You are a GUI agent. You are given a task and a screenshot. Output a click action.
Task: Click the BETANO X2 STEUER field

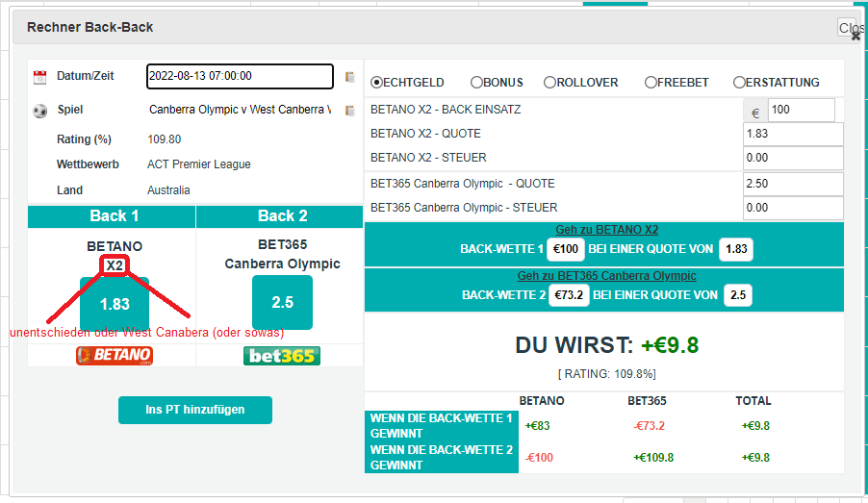pyautogui.click(x=793, y=158)
